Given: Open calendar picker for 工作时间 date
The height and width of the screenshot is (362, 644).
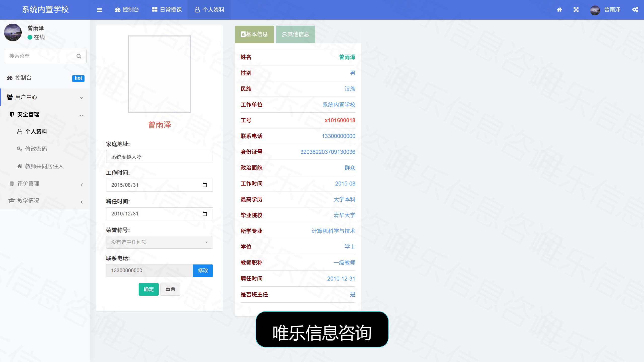Looking at the screenshot, I should tap(205, 185).
